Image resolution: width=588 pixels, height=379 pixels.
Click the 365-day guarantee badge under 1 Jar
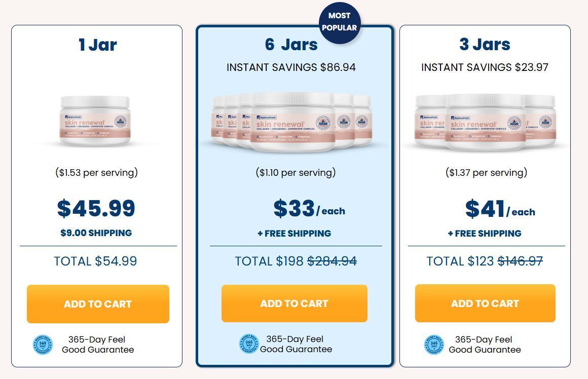[x=43, y=345]
